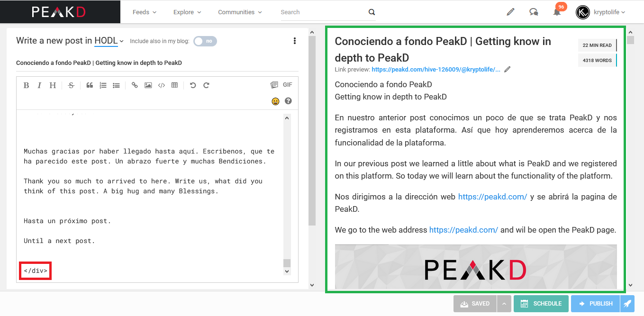This screenshot has height=316, width=644.
Task: Insert a bulleted list
Action: pos(116,85)
